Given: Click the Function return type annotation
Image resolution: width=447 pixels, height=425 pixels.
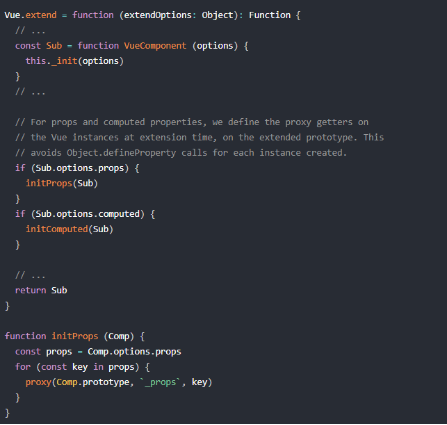Looking at the screenshot, I should click(270, 15).
